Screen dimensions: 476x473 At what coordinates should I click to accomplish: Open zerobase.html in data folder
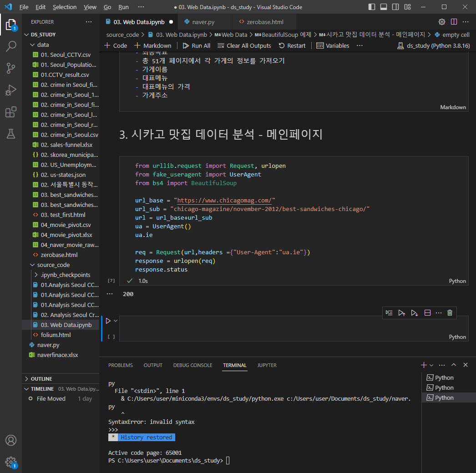(x=61, y=255)
